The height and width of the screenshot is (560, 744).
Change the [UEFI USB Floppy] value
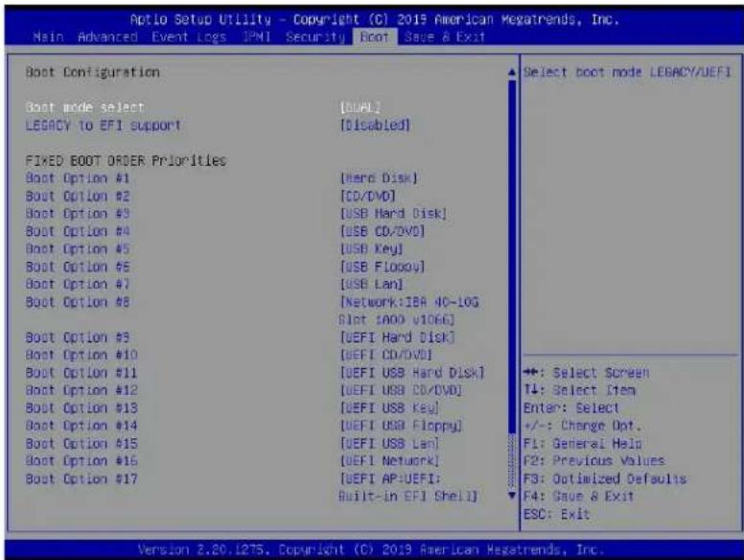click(x=401, y=426)
